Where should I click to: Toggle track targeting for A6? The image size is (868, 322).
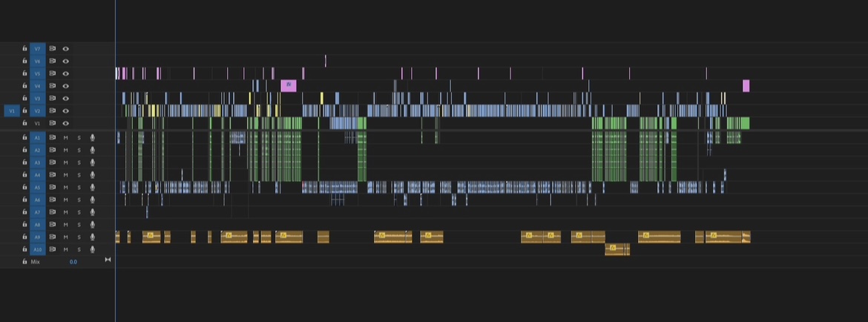point(37,200)
